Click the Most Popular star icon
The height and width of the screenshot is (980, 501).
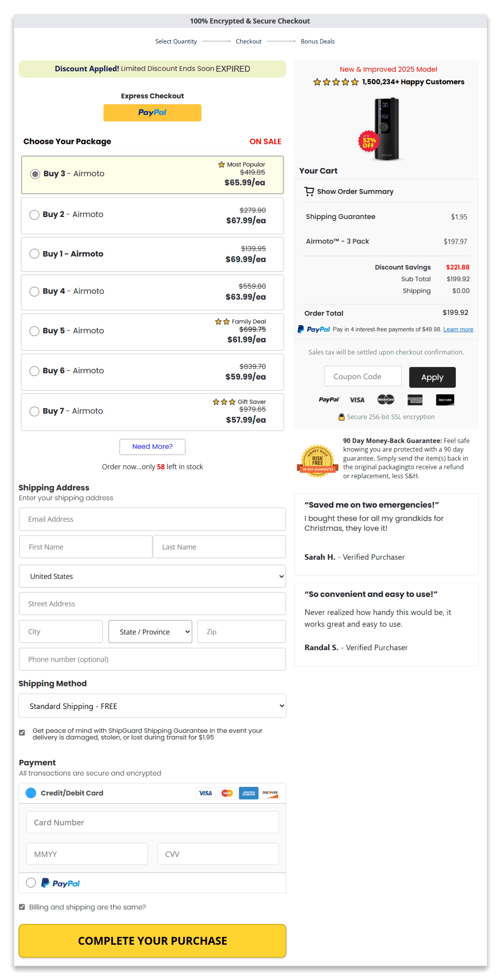[221, 165]
